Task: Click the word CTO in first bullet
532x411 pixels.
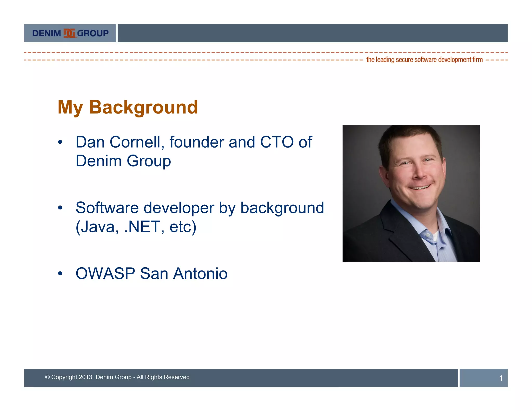Action: 277,142
